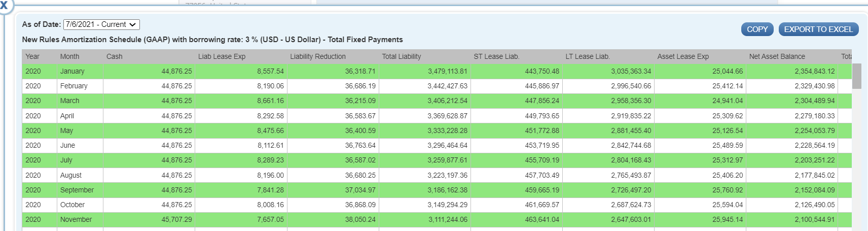The width and height of the screenshot is (868, 231).
Task: Click June Liab Lease Exp 8,112.61
Action: (x=271, y=145)
